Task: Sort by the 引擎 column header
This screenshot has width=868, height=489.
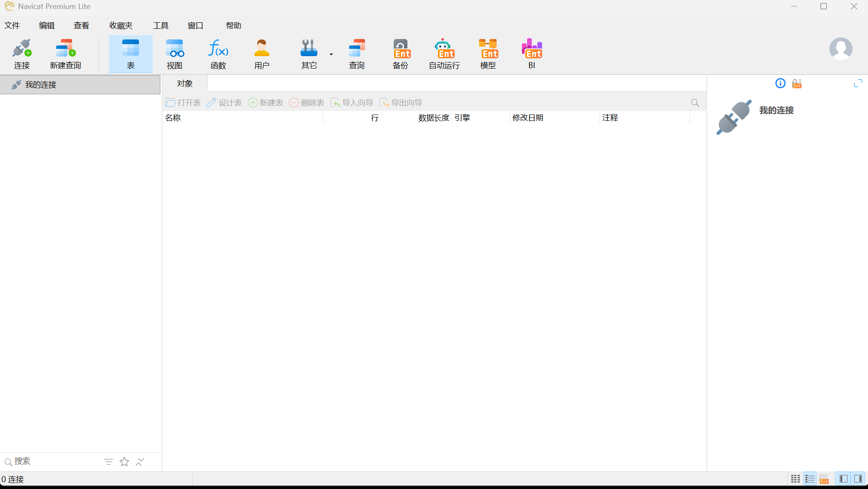Action: click(x=481, y=118)
